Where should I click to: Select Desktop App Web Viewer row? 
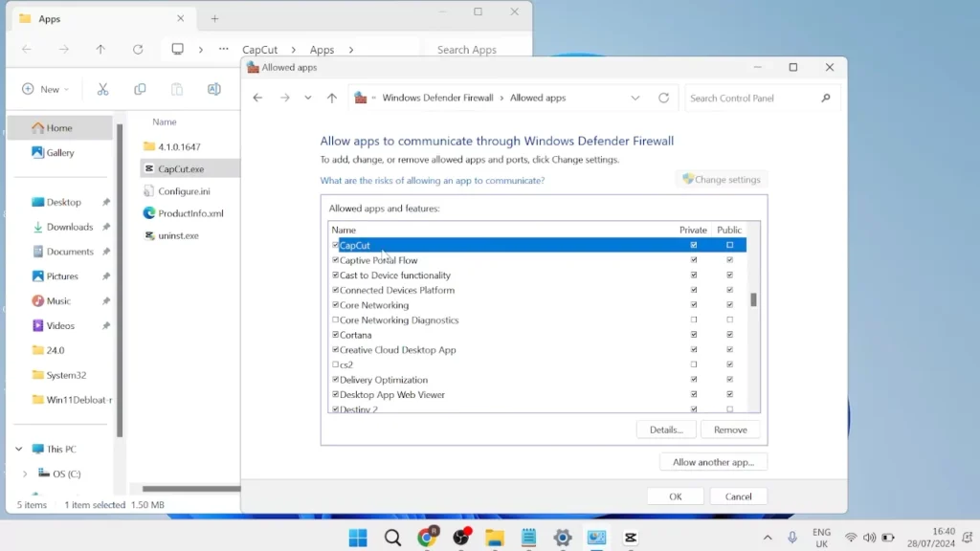pyautogui.click(x=538, y=394)
